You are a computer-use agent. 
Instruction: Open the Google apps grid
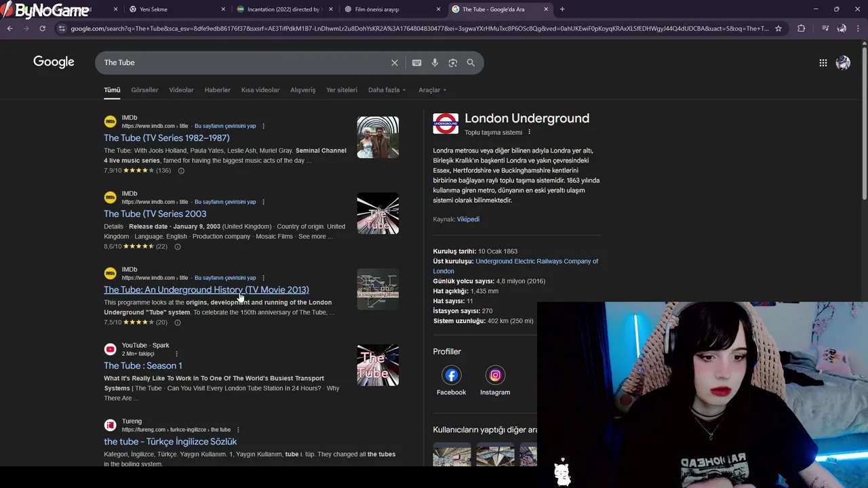coord(823,62)
